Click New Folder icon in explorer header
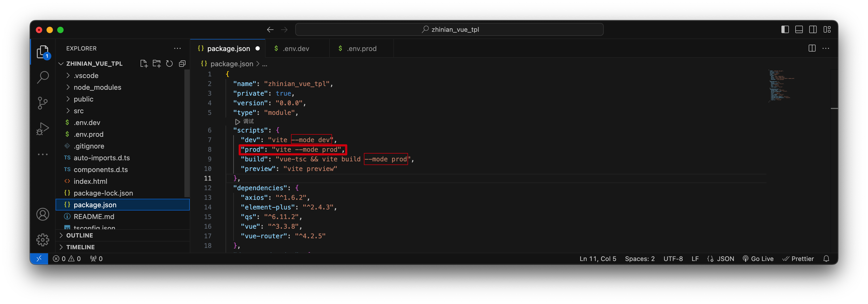 pyautogui.click(x=157, y=64)
